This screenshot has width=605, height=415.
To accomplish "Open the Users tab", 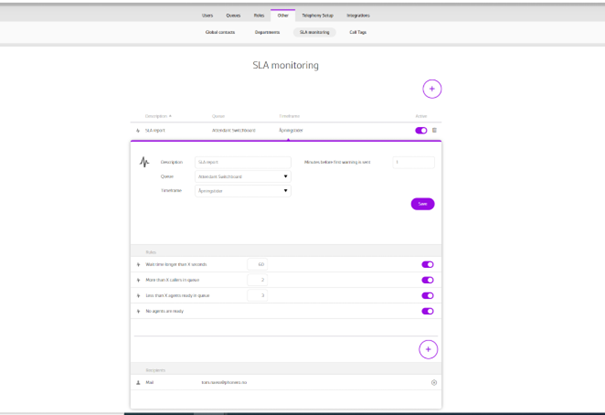I will pos(207,15).
